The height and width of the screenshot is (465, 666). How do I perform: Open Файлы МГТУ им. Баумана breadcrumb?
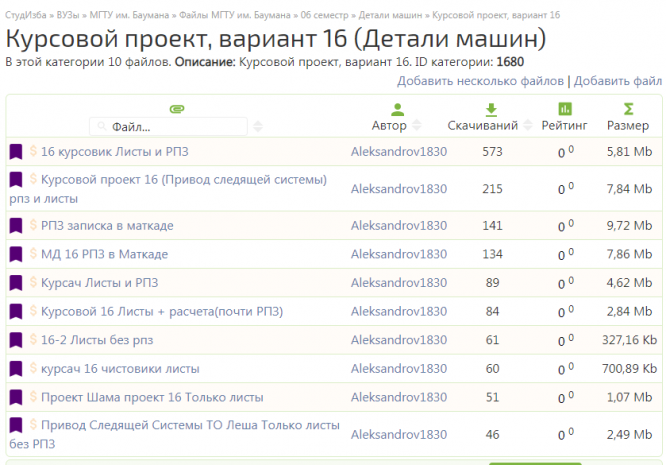point(234,15)
